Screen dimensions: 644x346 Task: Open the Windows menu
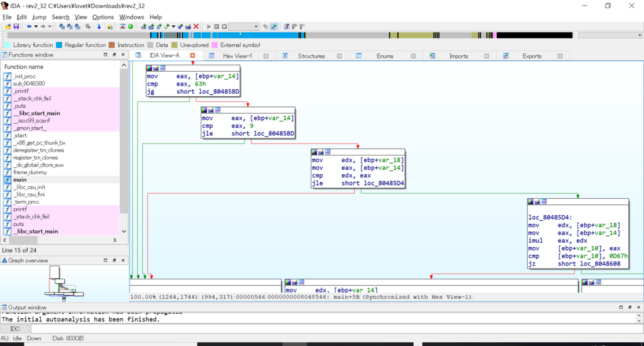pyautogui.click(x=131, y=17)
